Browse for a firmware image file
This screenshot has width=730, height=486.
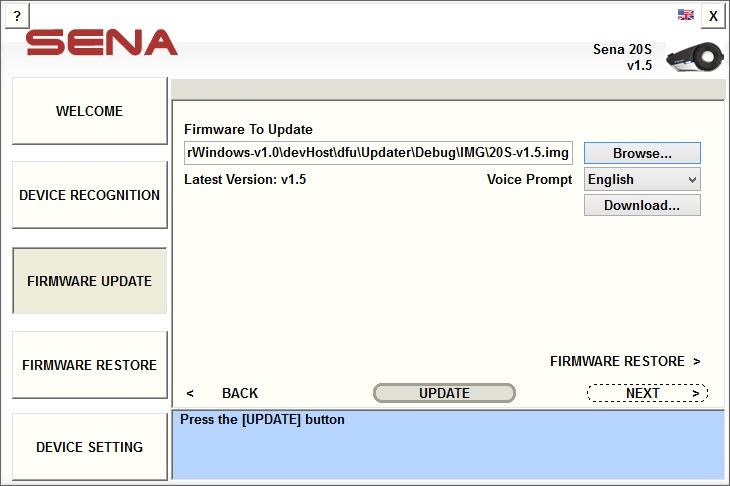pyautogui.click(x=642, y=153)
